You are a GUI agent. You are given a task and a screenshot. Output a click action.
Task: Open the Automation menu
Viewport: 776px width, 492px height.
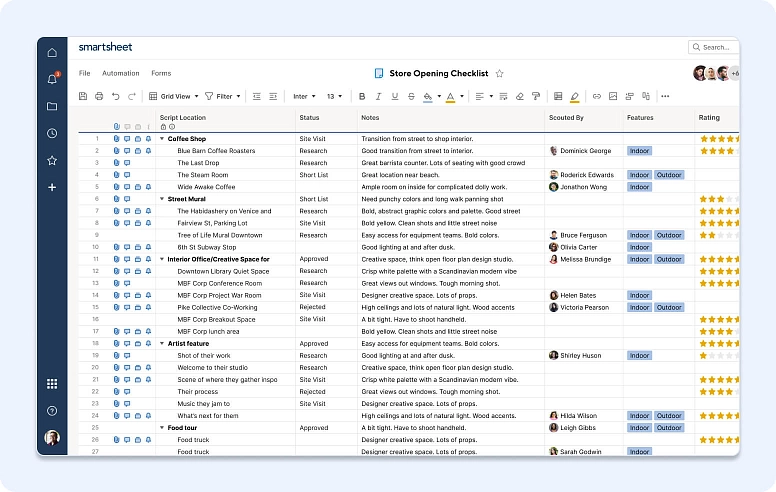pyautogui.click(x=121, y=73)
